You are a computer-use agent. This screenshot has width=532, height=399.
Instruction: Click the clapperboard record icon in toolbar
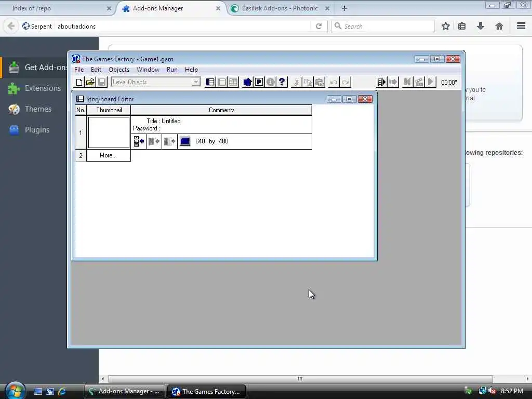[x=419, y=82]
